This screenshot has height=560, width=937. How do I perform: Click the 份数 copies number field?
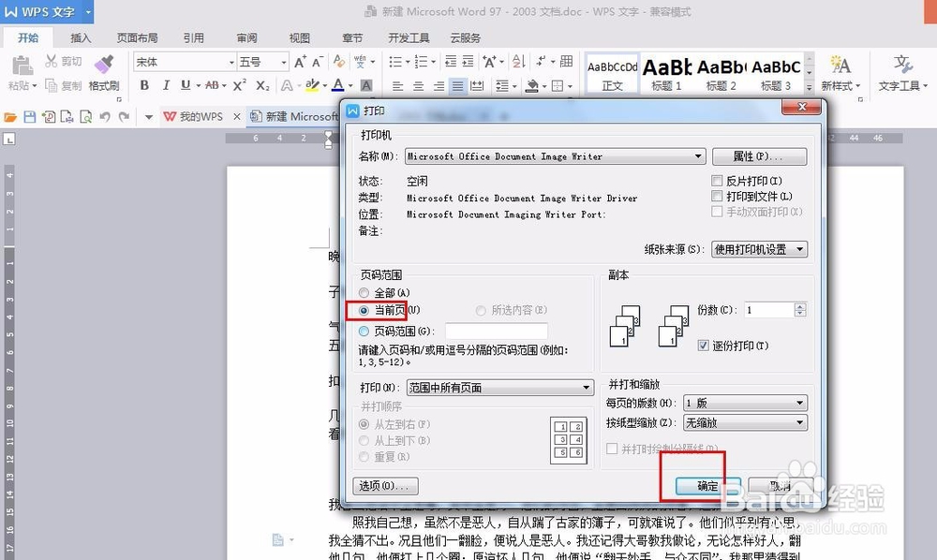pos(769,310)
